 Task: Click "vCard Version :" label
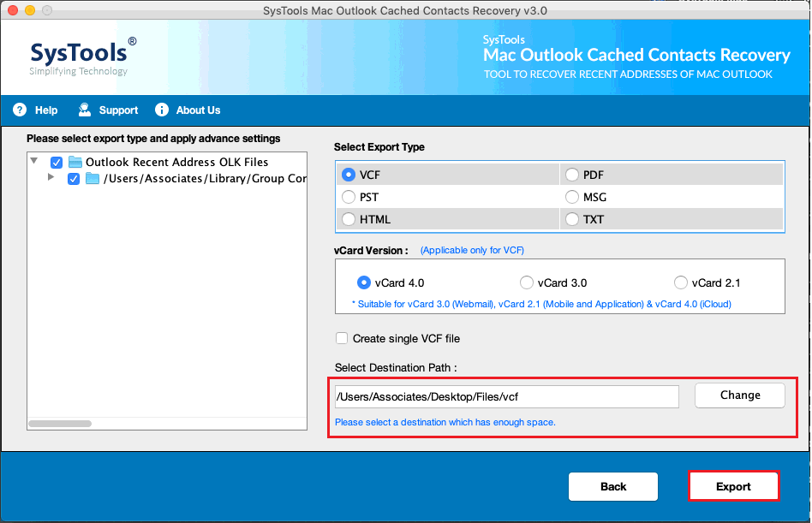click(371, 251)
